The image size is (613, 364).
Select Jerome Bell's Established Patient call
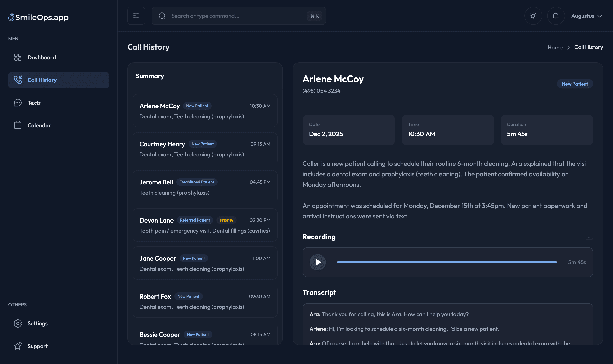coord(205,187)
